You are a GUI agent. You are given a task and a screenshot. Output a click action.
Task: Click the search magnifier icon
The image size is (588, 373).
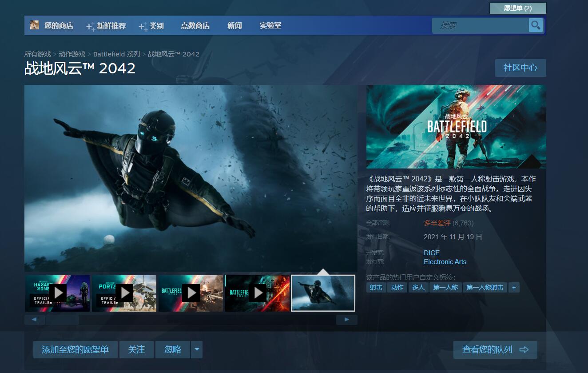click(536, 25)
